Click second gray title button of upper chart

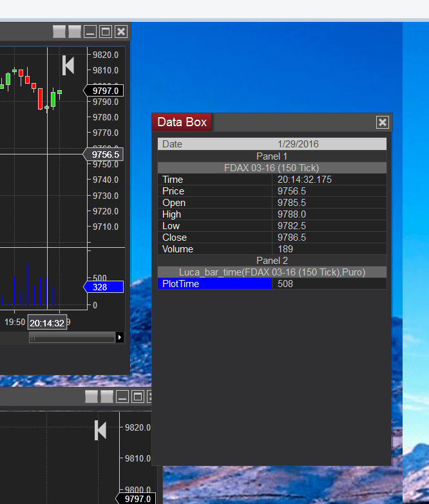coord(75,32)
